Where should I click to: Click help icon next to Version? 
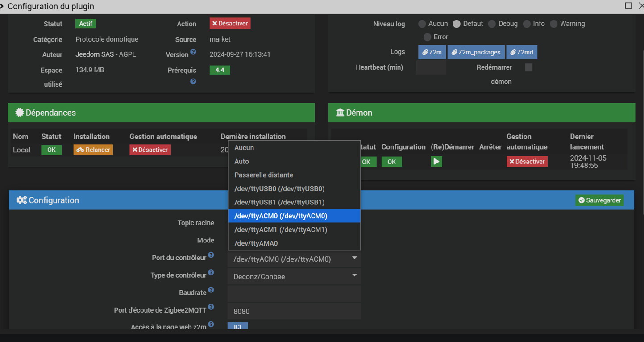point(193,52)
